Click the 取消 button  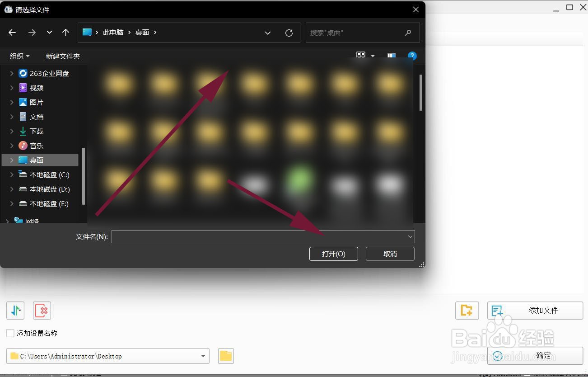390,254
